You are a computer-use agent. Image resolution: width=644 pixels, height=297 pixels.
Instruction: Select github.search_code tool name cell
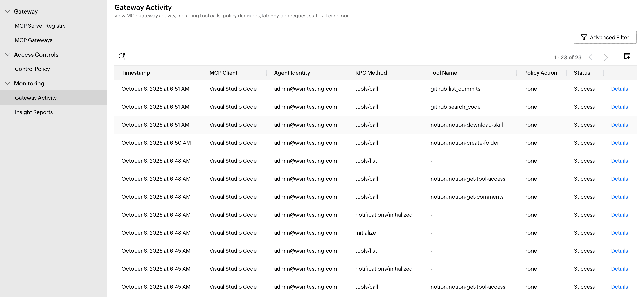pos(455,107)
